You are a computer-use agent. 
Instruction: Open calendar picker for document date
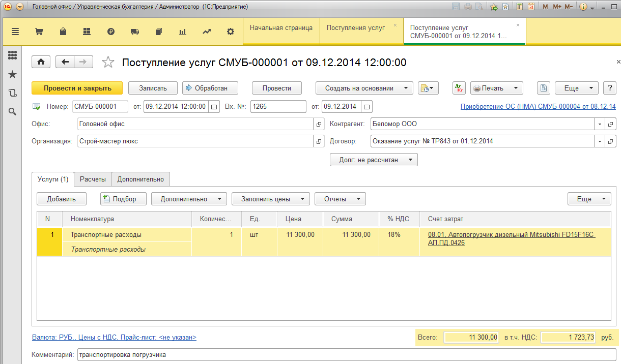point(214,107)
